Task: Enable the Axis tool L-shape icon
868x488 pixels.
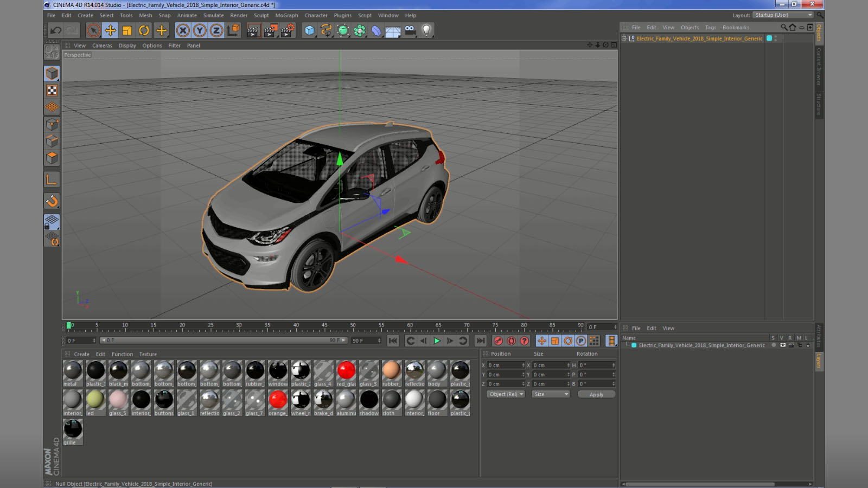Action: pyautogui.click(x=52, y=180)
